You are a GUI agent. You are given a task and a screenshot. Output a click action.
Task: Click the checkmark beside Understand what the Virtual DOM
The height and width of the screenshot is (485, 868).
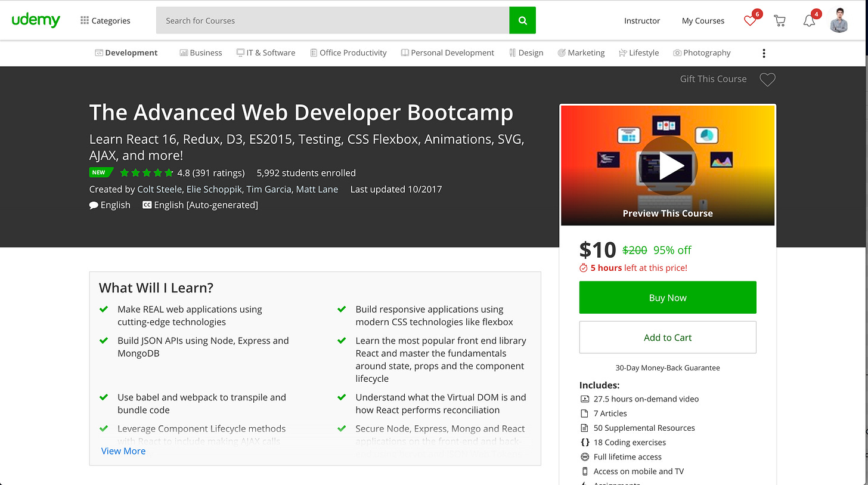click(342, 397)
